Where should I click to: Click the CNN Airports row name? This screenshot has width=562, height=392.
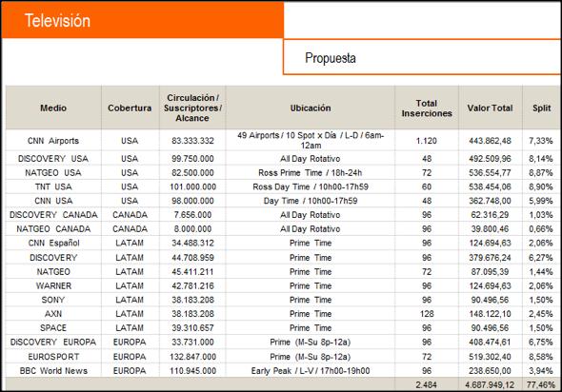point(53,141)
